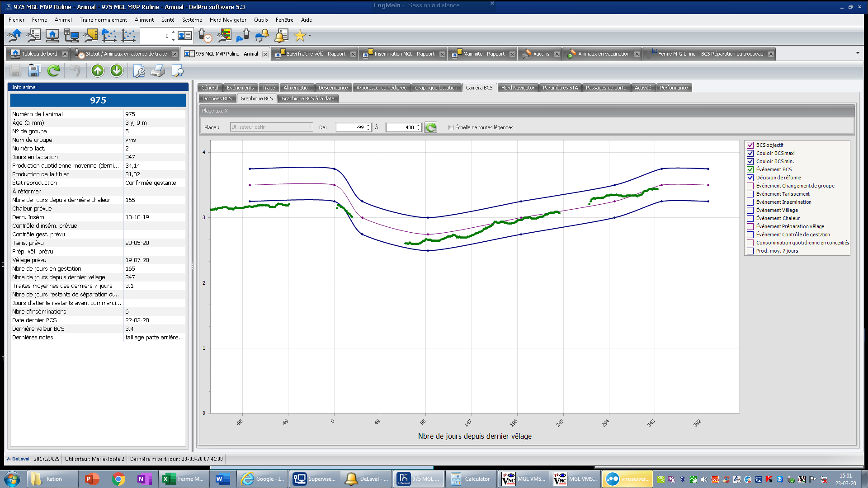Open the Mammite - Rapport tab
This screenshot has width=868, height=488.
(x=484, y=54)
